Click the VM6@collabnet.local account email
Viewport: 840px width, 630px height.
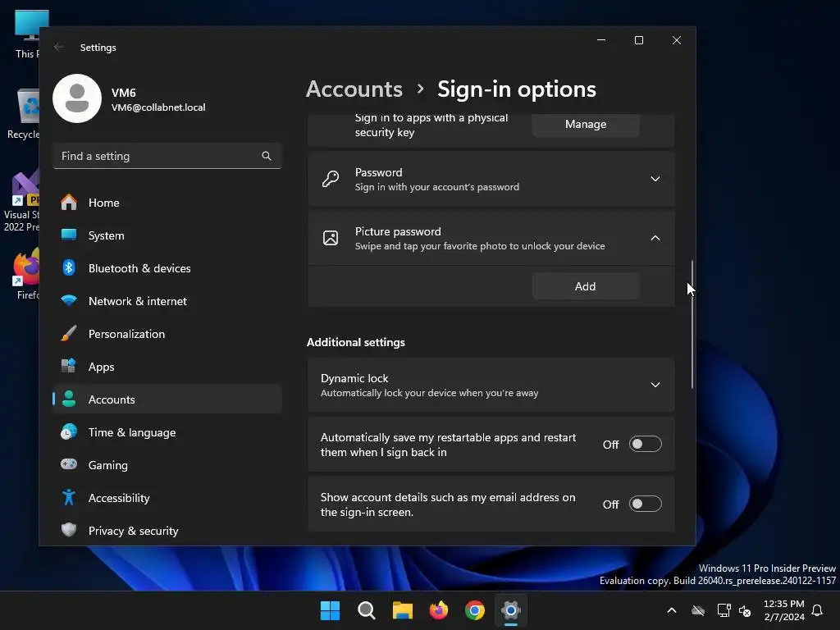tap(158, 107)
